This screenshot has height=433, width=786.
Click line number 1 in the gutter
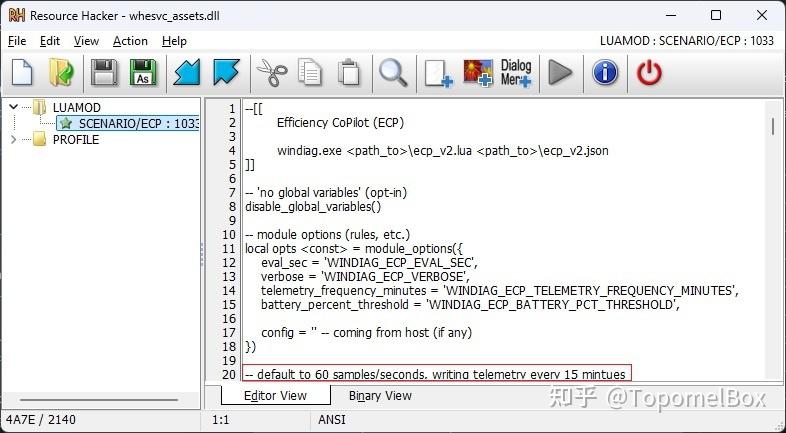232,108
